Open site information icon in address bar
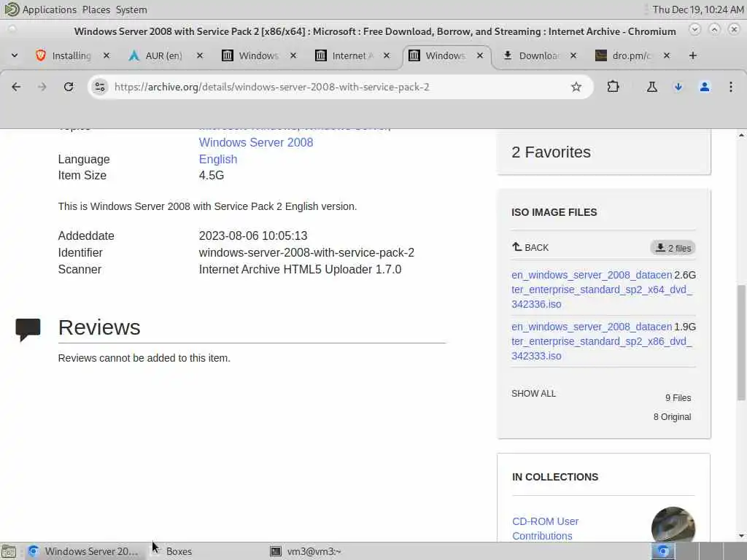 [x=99, y=87]
